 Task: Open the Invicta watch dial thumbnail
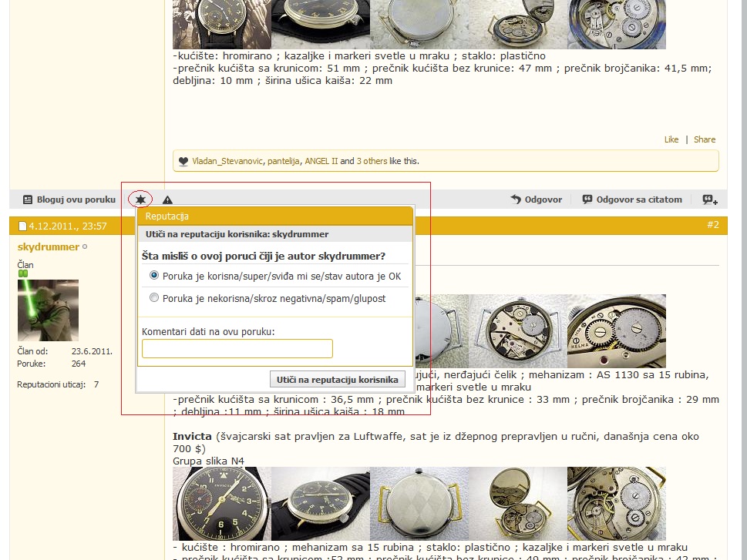pyautogui.click(x=222, y=504)
